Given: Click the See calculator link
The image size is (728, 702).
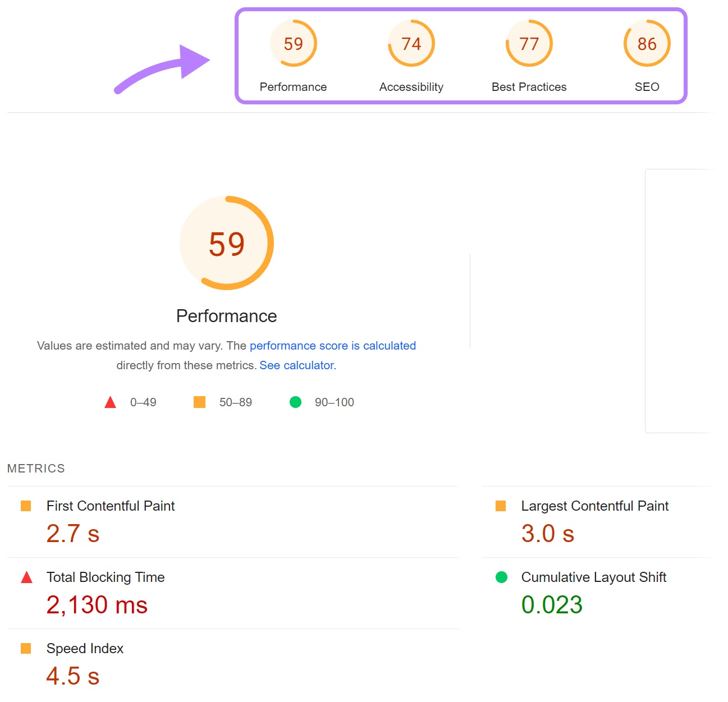Looking at the screenshot, I should [x=296, y=365].
